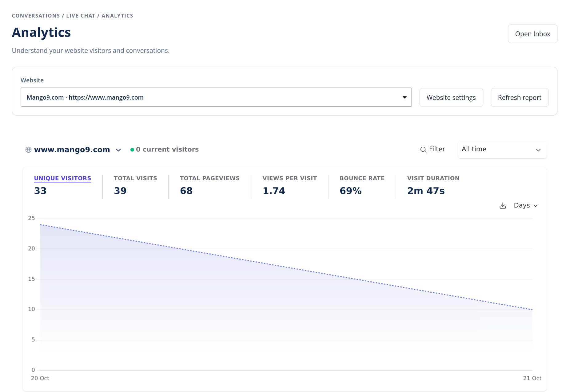570x392 pixels.
Task: Click the CONVERSATIONS / LIVE CHAT / ANALYTICS breadcrumb
Action: (73, 16)
